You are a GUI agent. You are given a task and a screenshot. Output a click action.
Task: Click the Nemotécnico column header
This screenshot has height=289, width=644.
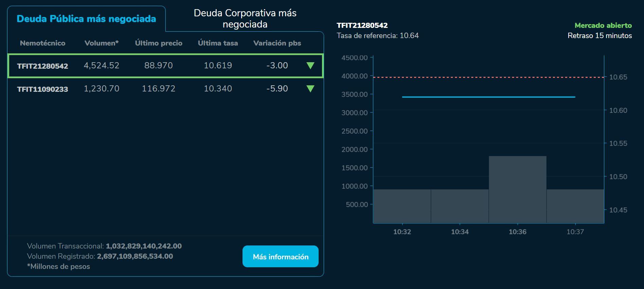(42, 43)
